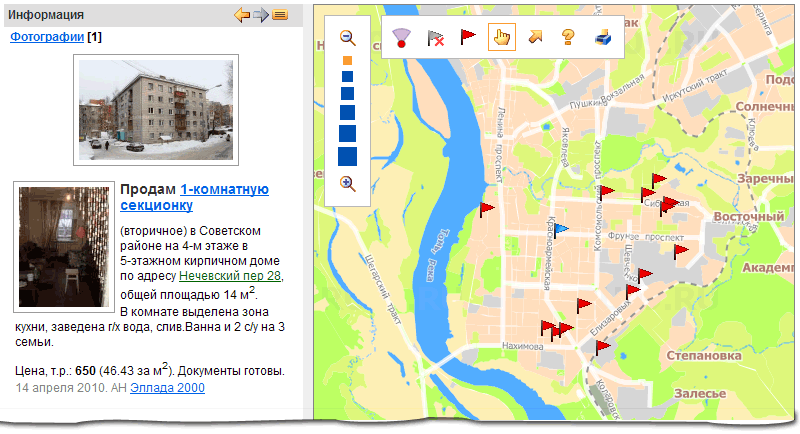800x434 pixels.
Task: Click the zoom out magnifier icon
Action: (348, 37)
